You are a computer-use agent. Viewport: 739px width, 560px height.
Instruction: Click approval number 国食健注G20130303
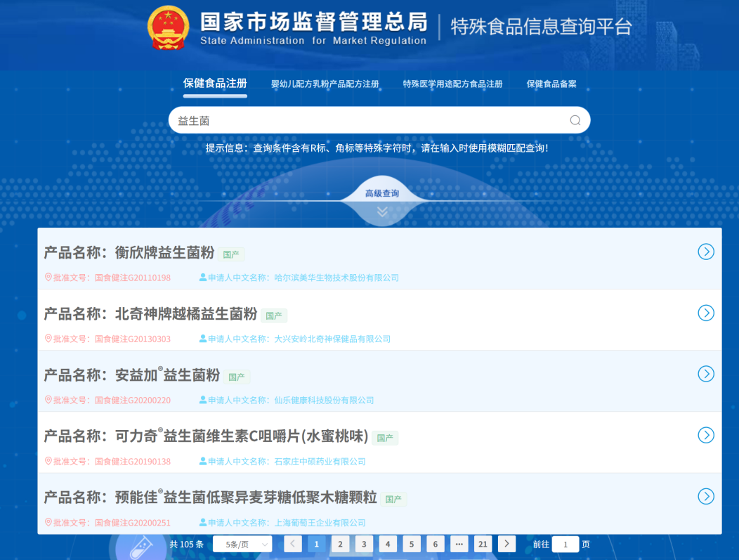pyautogui.click(x=133, y=339)
